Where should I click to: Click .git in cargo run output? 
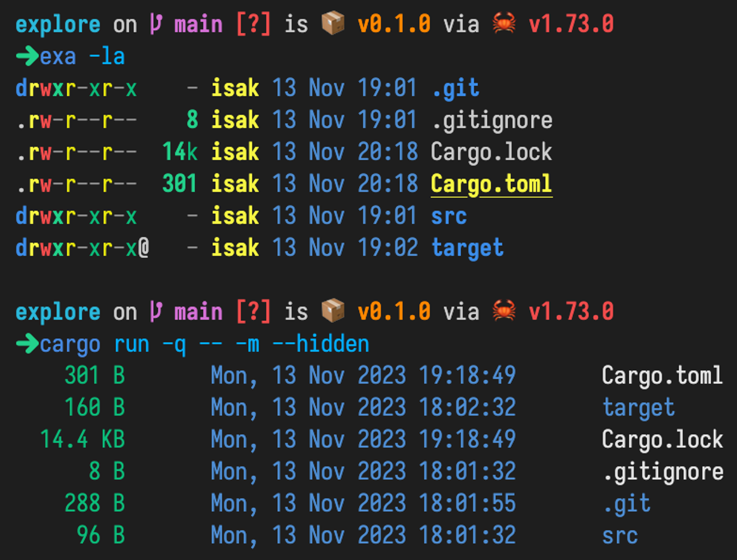coord(627,504)
